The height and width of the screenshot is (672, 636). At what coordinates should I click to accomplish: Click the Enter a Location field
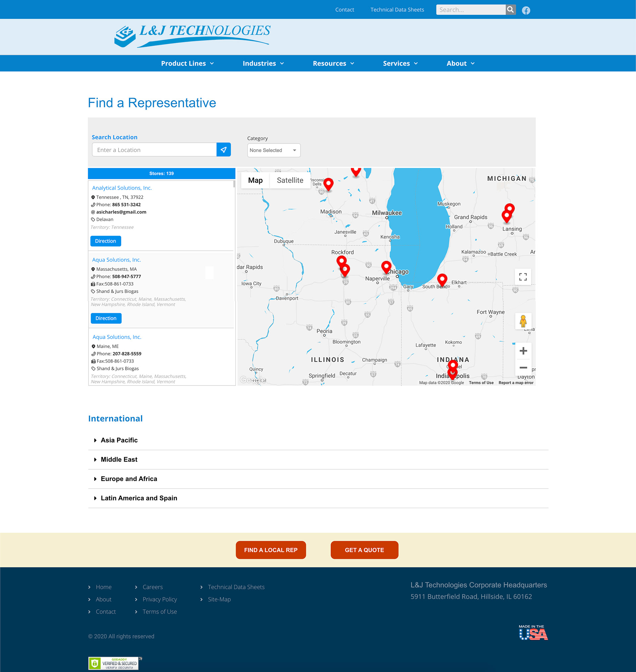coord(154,150)
